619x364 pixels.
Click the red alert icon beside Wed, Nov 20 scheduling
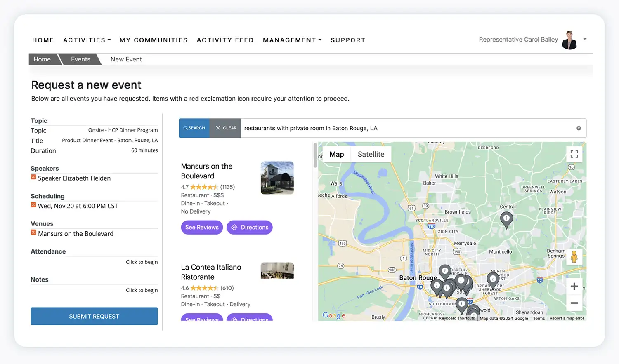[x=33, y=205]
